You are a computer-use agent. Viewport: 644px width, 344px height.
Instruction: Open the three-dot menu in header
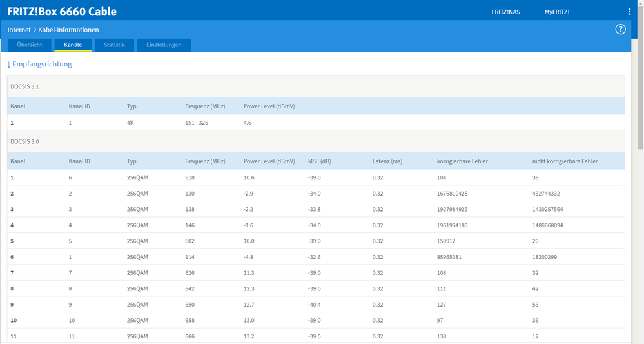pos(629,12)
